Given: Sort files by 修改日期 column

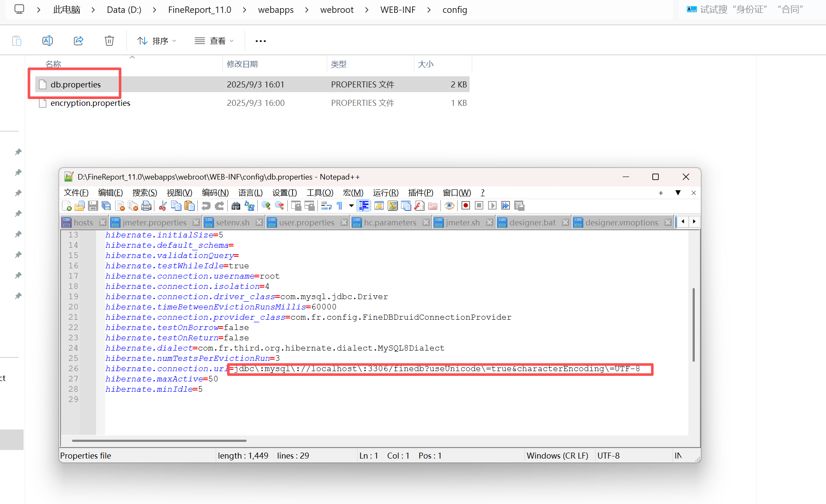Looking at the screenshot, I should [242, 64].
